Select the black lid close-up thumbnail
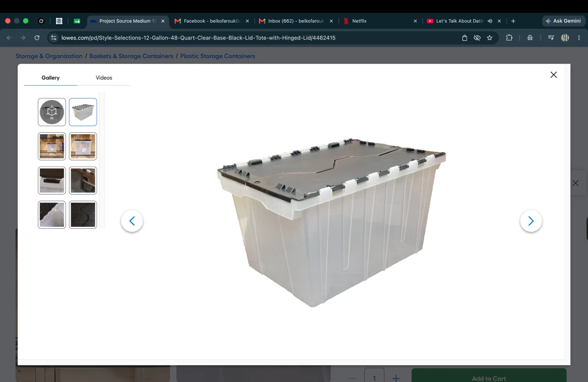 click(52, 181)
